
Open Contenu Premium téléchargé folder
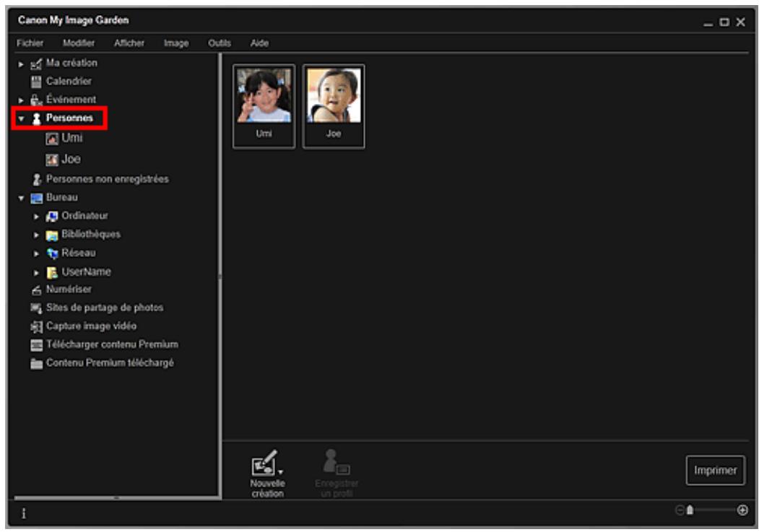pos(109,363)
